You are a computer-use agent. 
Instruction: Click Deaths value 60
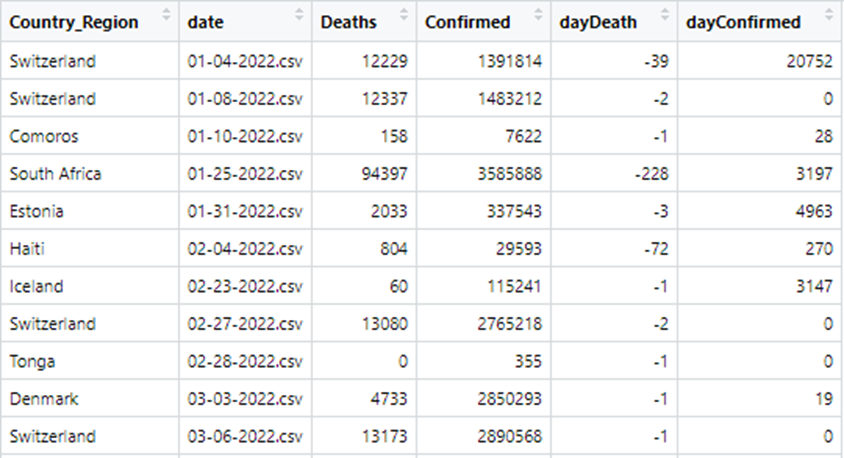[x=399, y=286]
